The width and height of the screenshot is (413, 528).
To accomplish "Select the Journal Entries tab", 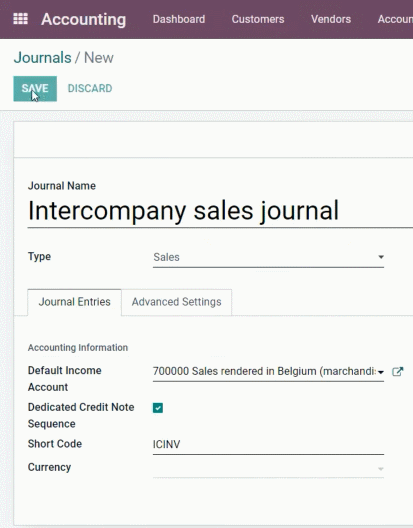I will [74, 302].
